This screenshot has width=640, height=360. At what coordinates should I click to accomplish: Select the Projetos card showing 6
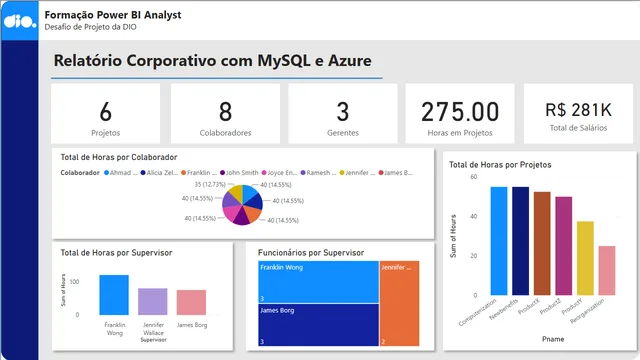105,113
